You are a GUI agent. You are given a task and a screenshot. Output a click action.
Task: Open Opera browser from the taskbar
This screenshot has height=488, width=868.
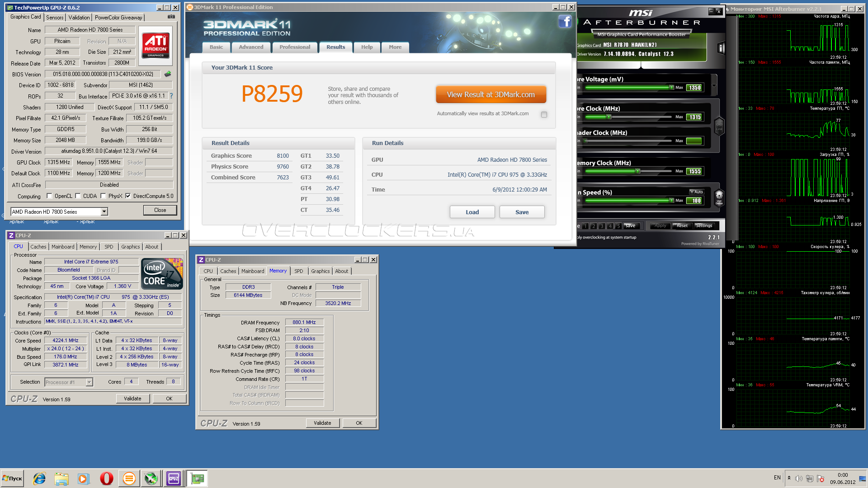[106, 478]
